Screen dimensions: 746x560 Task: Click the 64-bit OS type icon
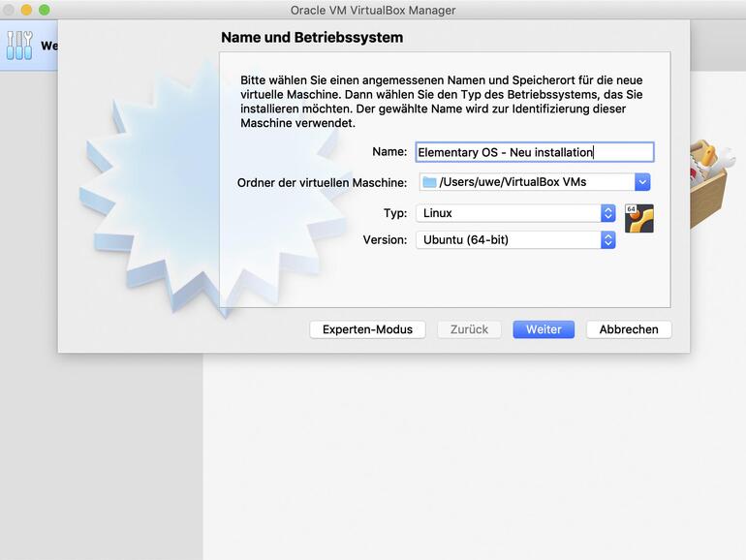click(639, 218)
